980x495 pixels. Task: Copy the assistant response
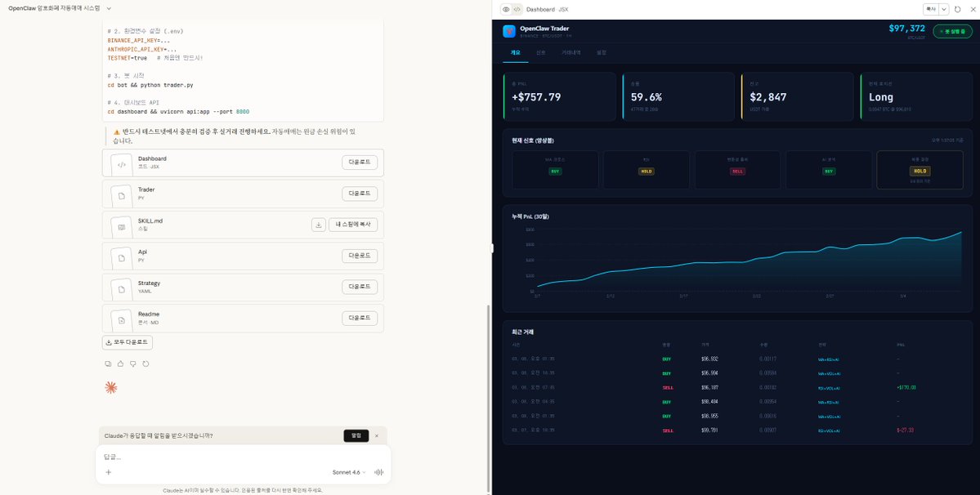pyautogui.click(x=108, y=364)
